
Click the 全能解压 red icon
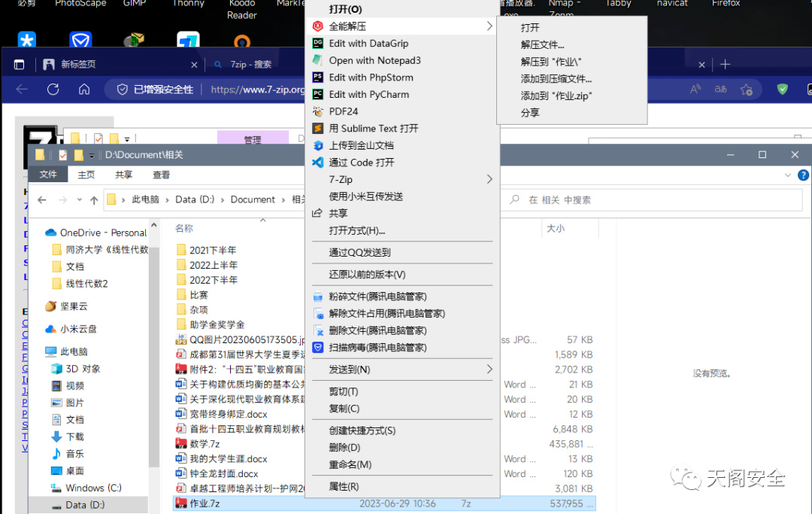pyautogui.click(x=318, y=26)
